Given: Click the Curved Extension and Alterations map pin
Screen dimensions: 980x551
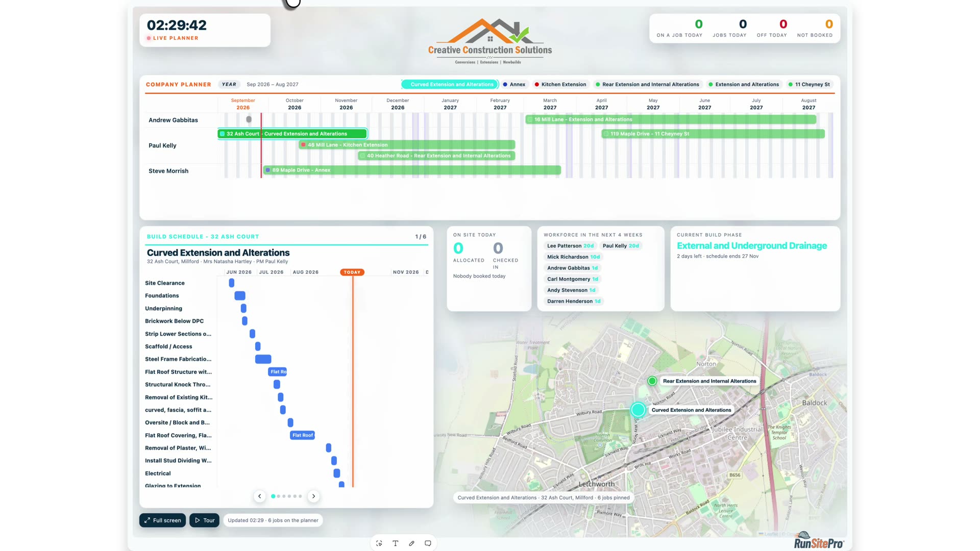Looking at the screenshot, I should coord(638,410).
